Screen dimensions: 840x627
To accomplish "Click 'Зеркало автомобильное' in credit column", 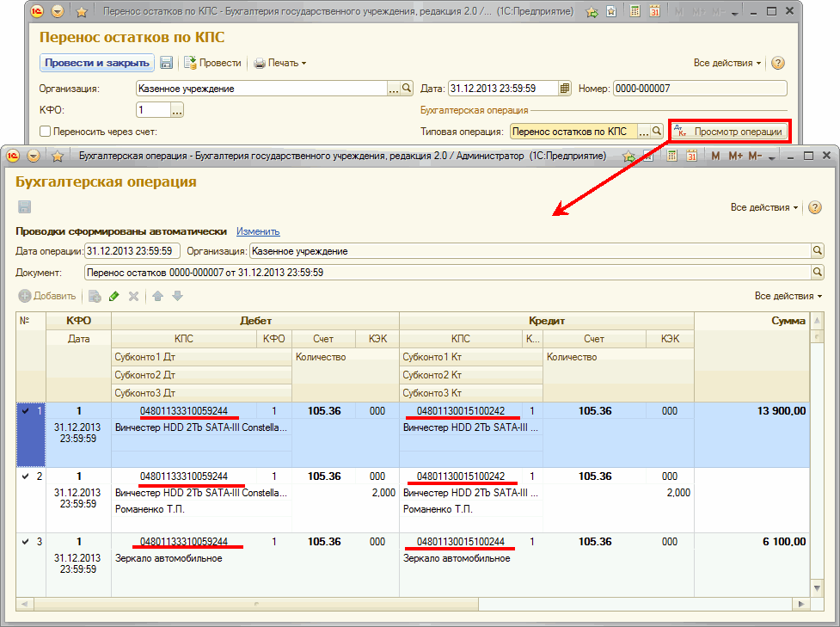I will point(457,558).
